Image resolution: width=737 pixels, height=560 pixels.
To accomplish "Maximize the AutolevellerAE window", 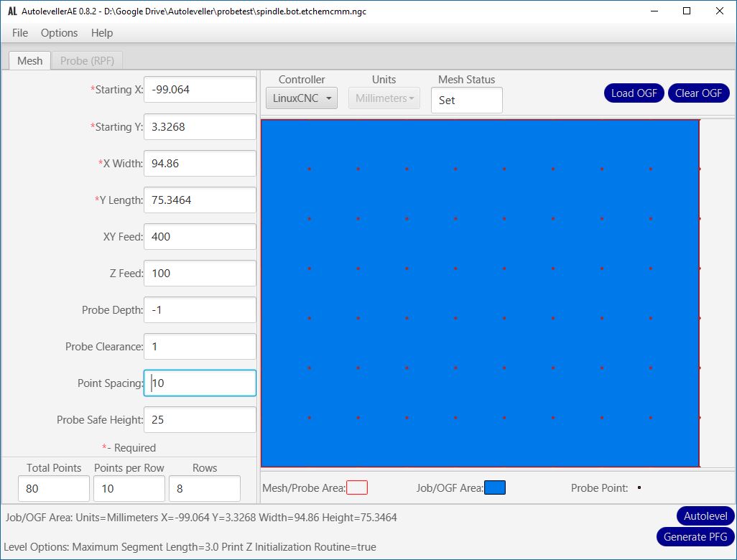I will coord(687,11).
